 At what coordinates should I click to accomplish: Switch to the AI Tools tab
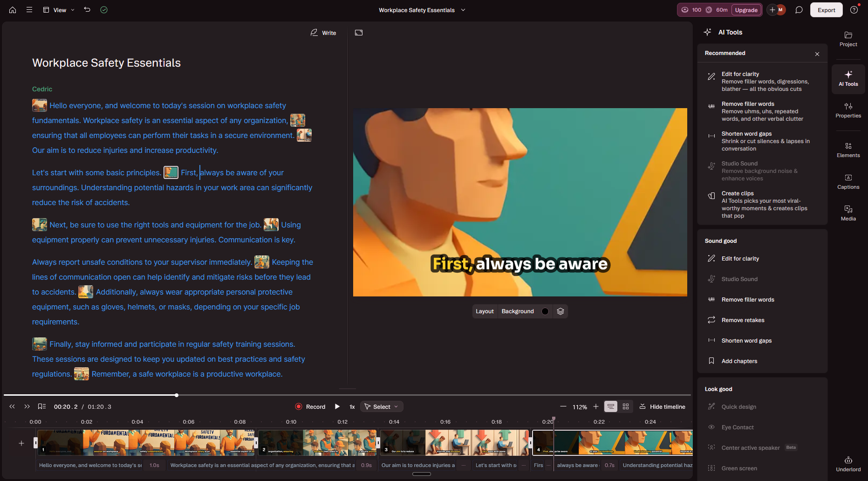coord(848,79)
